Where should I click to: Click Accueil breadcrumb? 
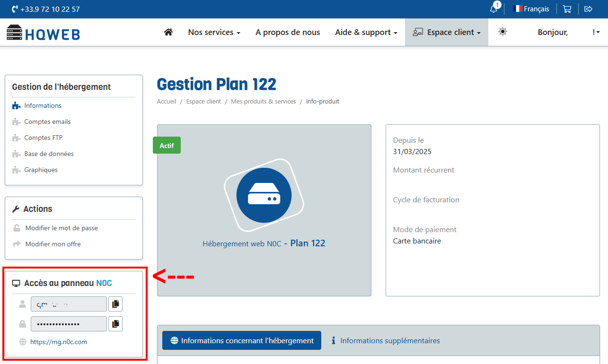pos(167,102)
